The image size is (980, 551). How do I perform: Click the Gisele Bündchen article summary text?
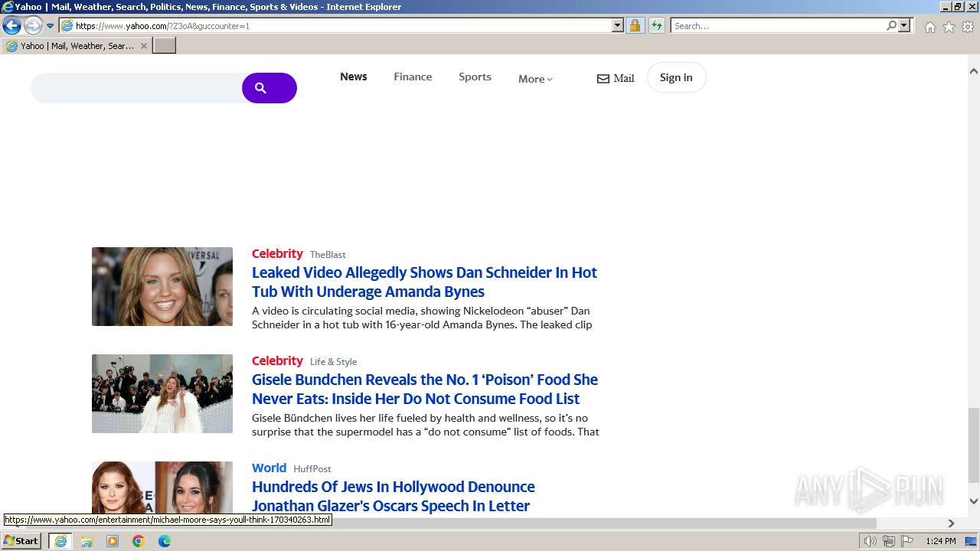tap(426, 425)
